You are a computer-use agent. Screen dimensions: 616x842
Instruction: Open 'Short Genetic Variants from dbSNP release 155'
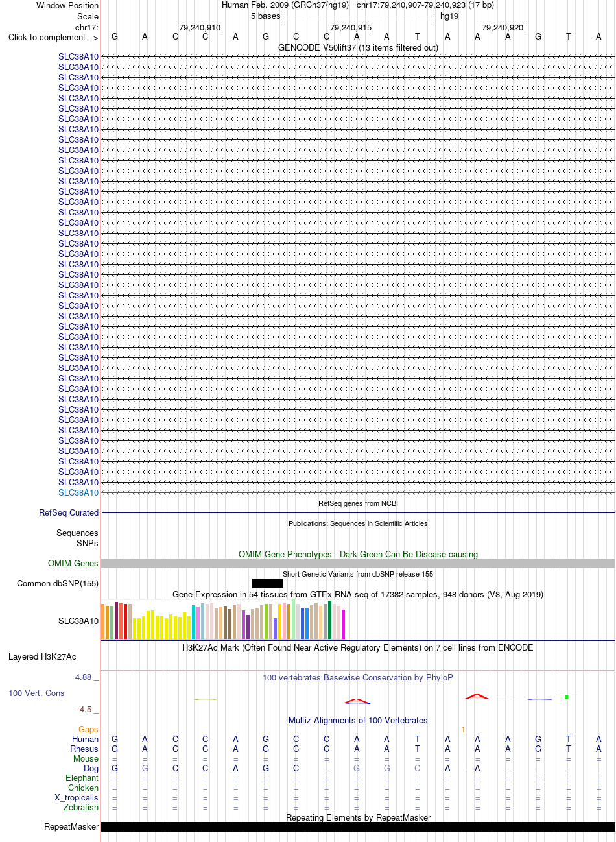click(358, 574)
